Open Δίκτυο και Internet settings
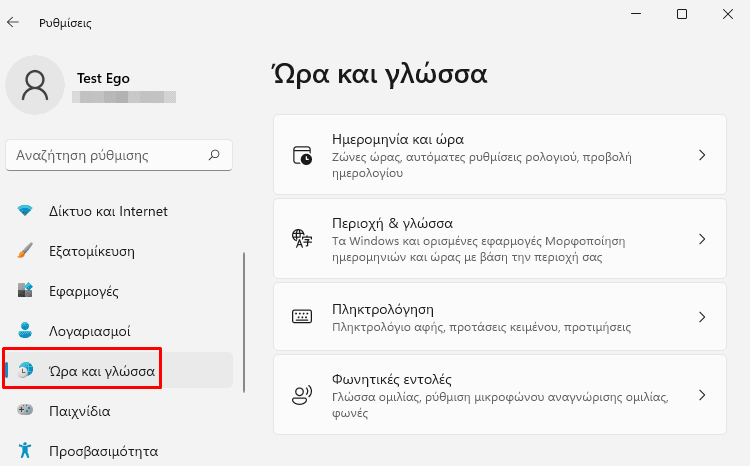The width and height of the screenshot is (750, 466). (x=119, y=211)
